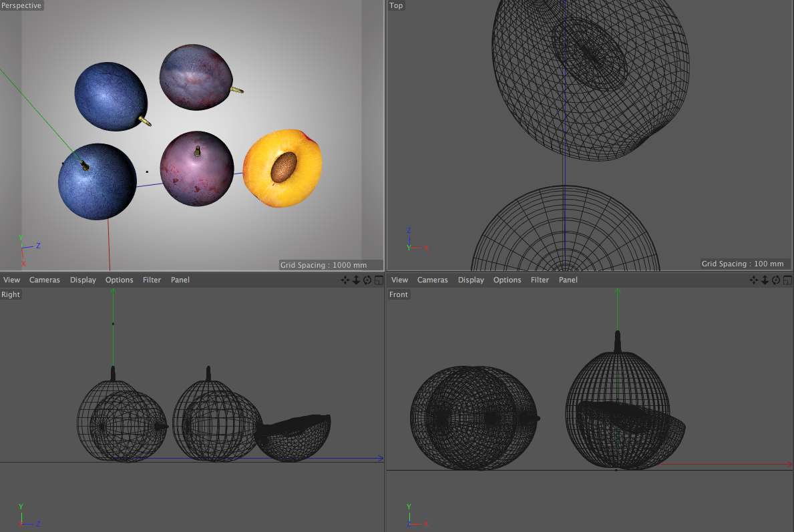Click the pan camera icon in Front viewport
Image resolution: width=794 pixels, height=532 pixels.
[754, 280]
